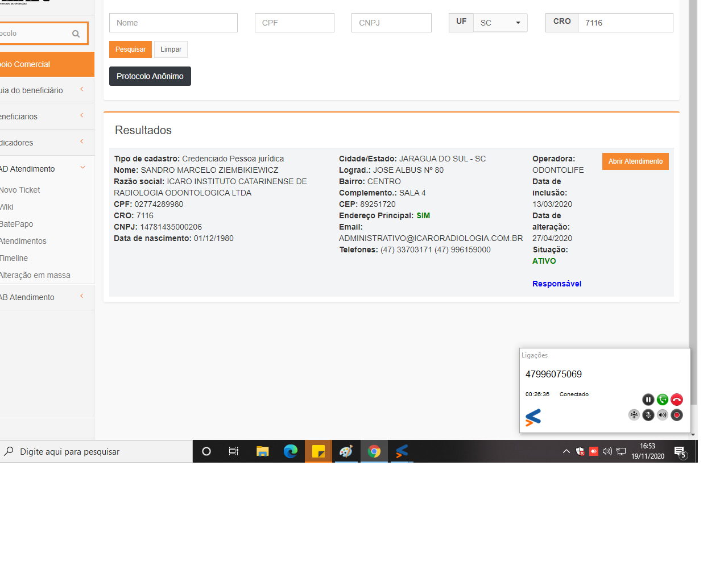Open the conference participants icon
The image size is (728, 582).
pyautogui.click(x=634, y=415)
